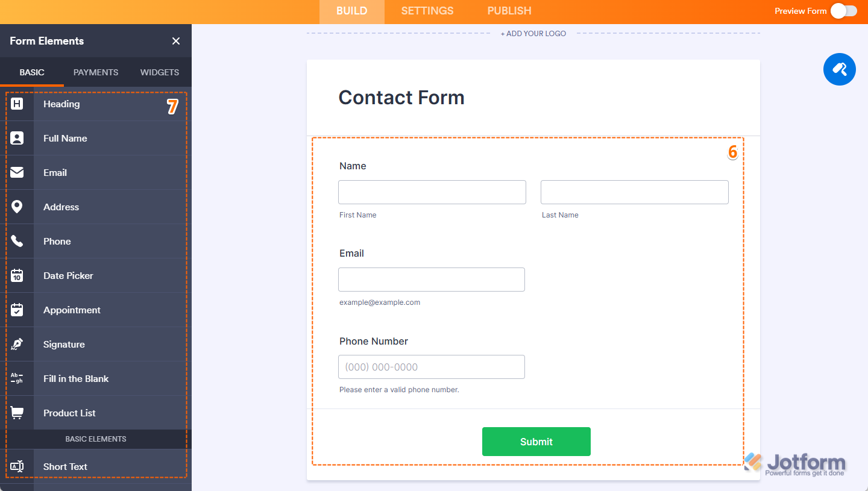Click the Phone handset icon
Screen dimensions: 868x491
pyautogui.click(x=17, y=242)
